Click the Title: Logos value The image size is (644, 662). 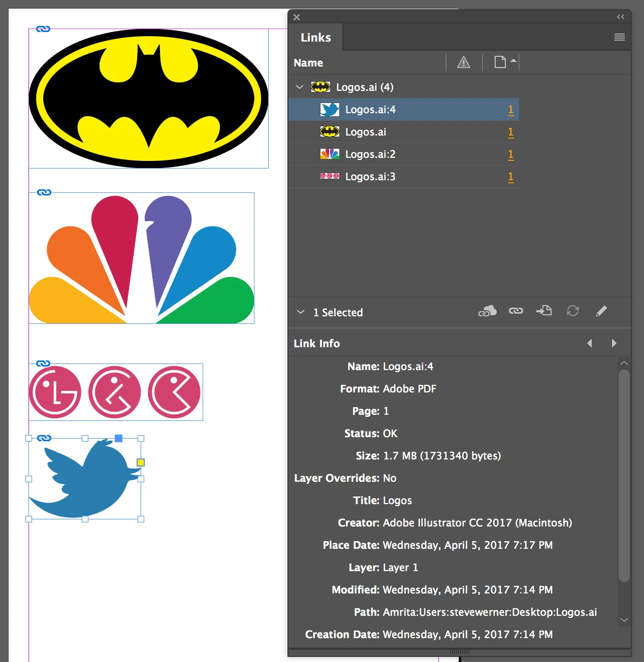click(397, 501)
